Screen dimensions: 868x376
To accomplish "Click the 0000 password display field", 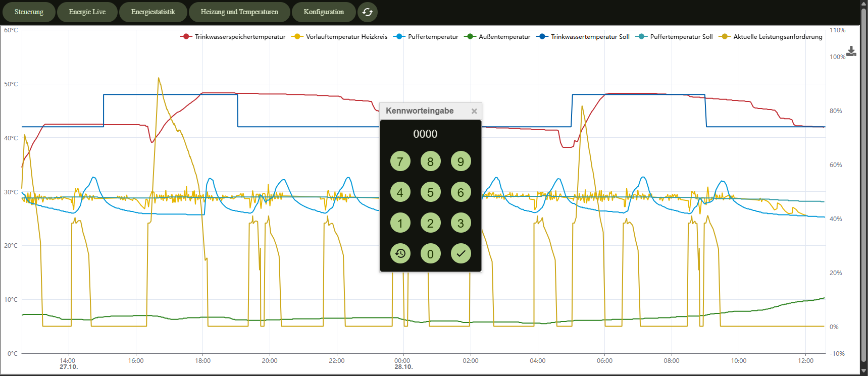I will (426, 134).
